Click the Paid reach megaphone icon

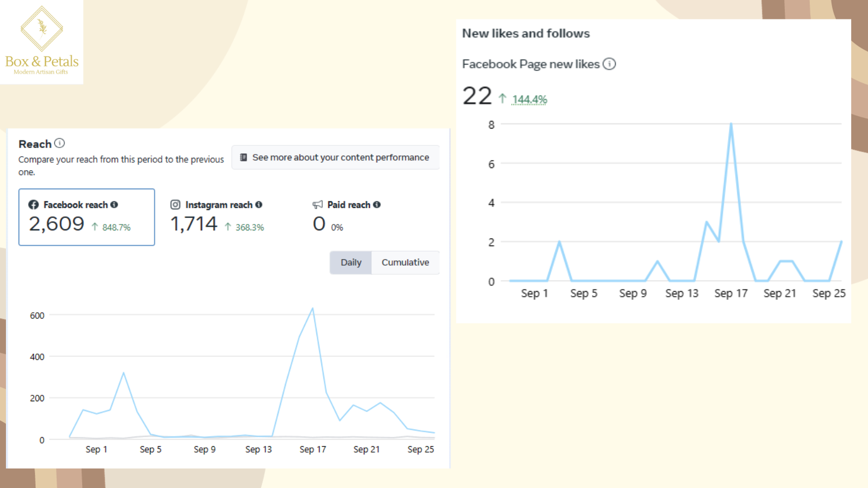tap(317, 204)
